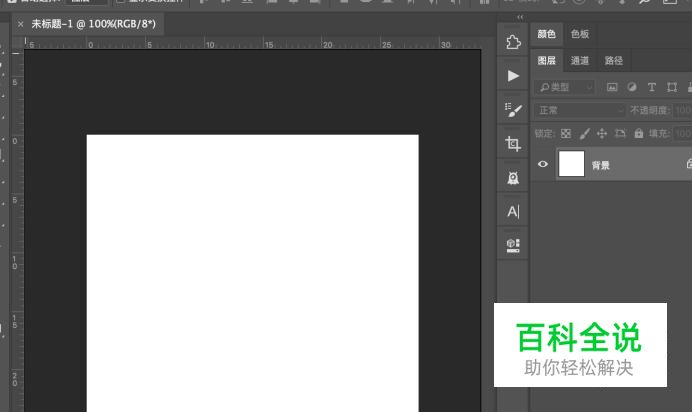Viewport: 692px width, 412px height.
Task: Close the 未标题-1 document tab
Action: [x=20, y=24]
